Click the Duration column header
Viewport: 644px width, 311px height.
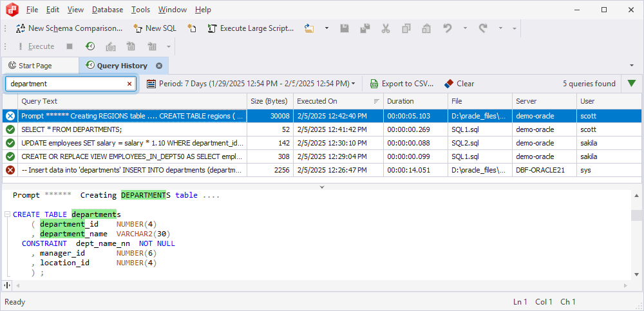415,101
